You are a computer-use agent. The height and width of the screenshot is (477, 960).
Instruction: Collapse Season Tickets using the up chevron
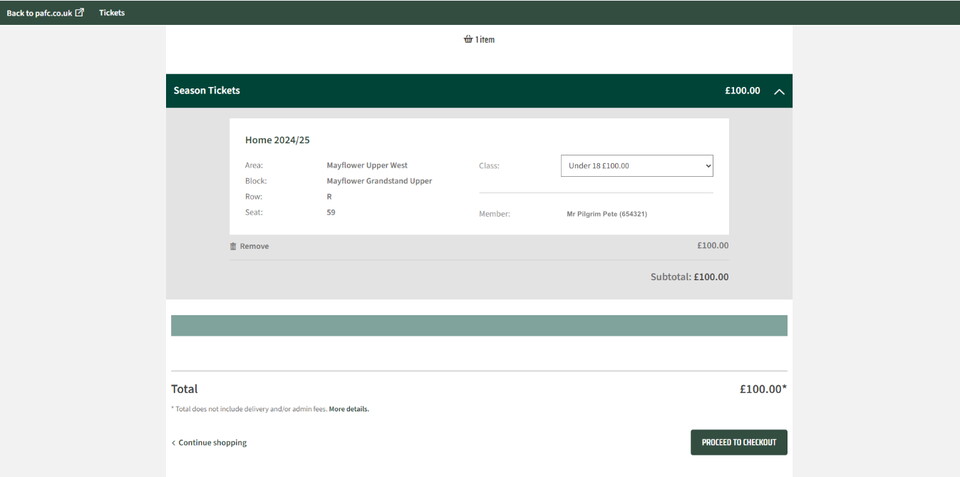pyautogui.click(x=779, y=91)
